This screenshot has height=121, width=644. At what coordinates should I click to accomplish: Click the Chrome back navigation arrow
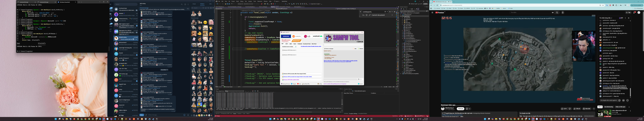coord(431,5)
